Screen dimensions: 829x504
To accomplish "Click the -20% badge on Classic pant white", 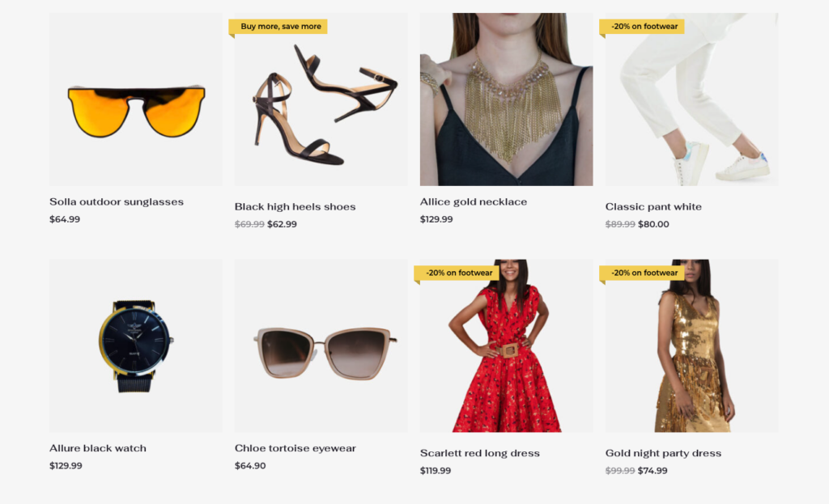I will 642,27.
